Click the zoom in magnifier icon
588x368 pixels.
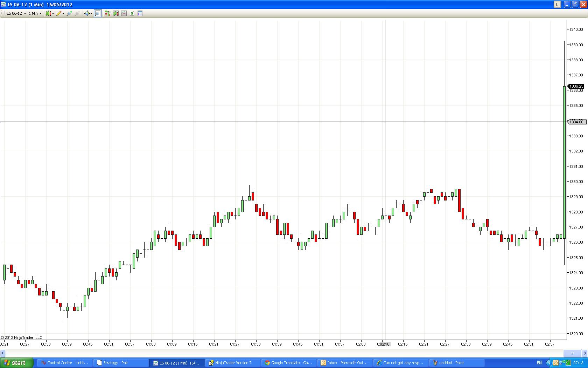69,13
